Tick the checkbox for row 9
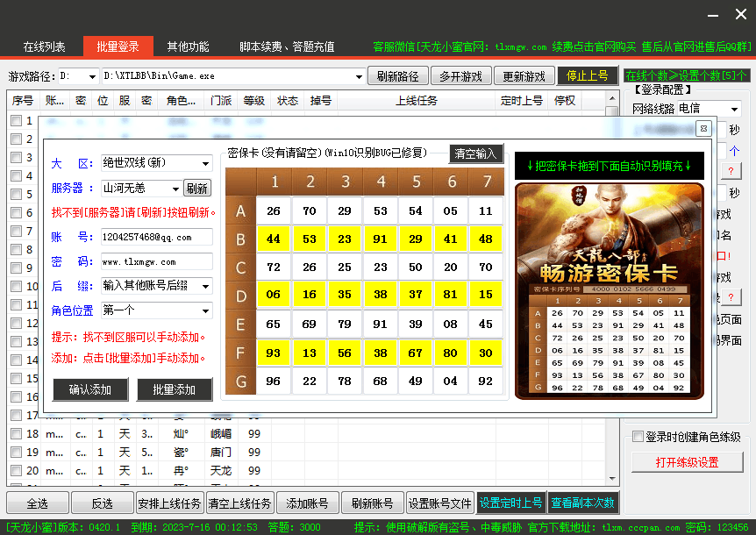The height and width of the screenshot is (535, 756). click(17, 268)
